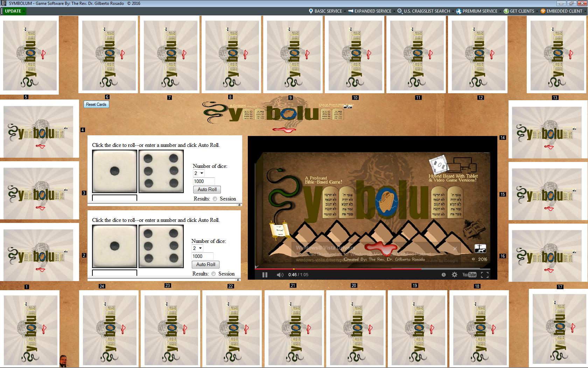Open the video settings gear

click(x=454, y=275)
